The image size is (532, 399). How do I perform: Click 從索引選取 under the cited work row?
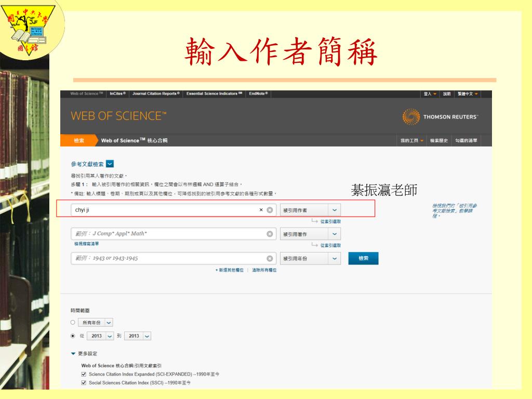[330, 245]
